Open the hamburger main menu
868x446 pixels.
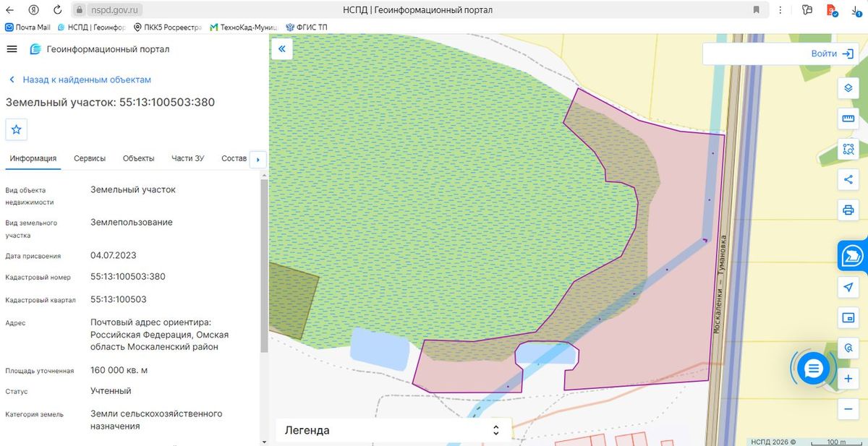click(12, 49)
